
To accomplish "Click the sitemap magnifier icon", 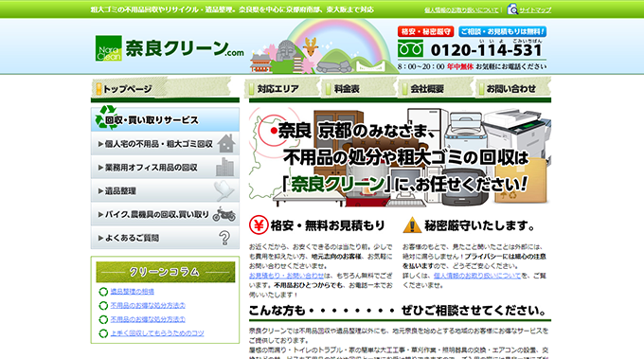I will click(512, 9).
